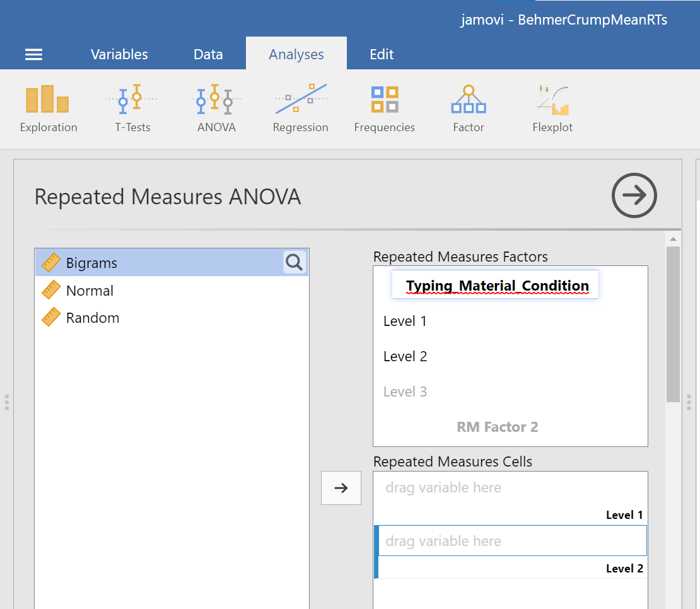
Task: Open the T-Tests analyses menu
Action: tap(132, 108)
